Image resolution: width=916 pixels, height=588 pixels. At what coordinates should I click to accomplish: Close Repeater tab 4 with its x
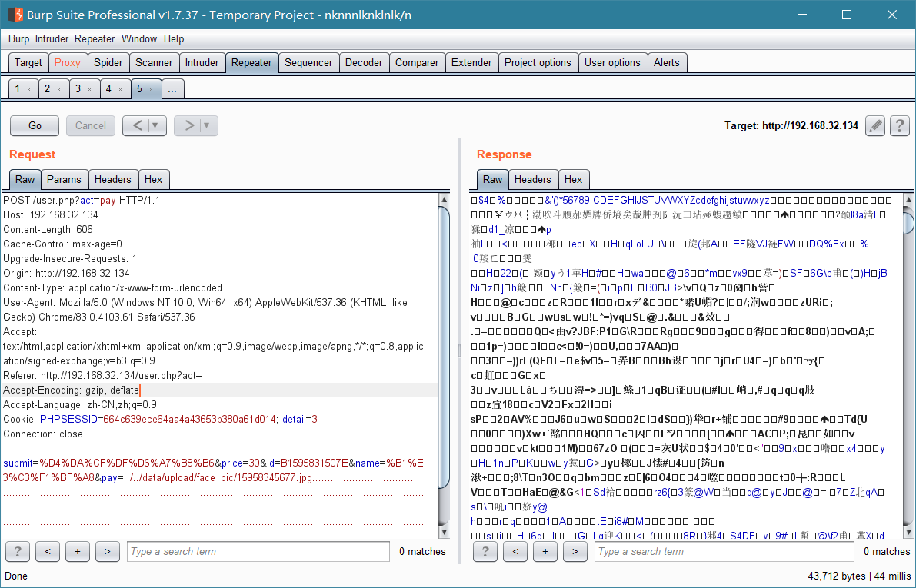pyautogui.click(x=120, y=89)
